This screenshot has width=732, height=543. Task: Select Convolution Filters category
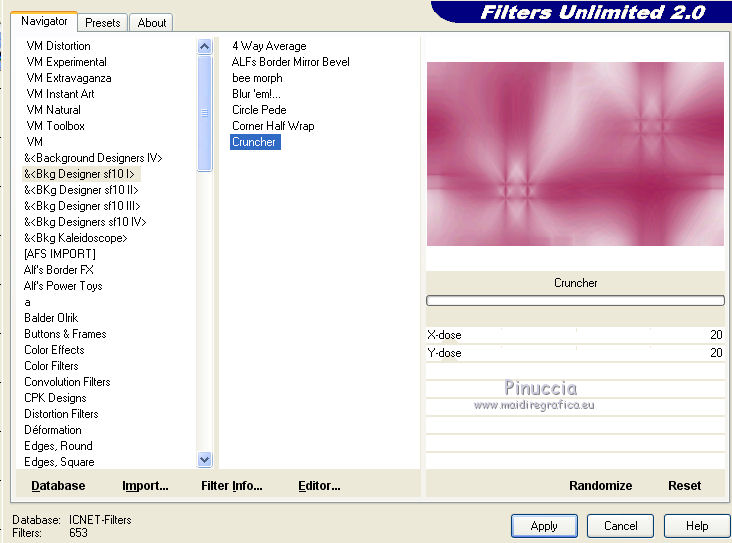tap(67, 381)
